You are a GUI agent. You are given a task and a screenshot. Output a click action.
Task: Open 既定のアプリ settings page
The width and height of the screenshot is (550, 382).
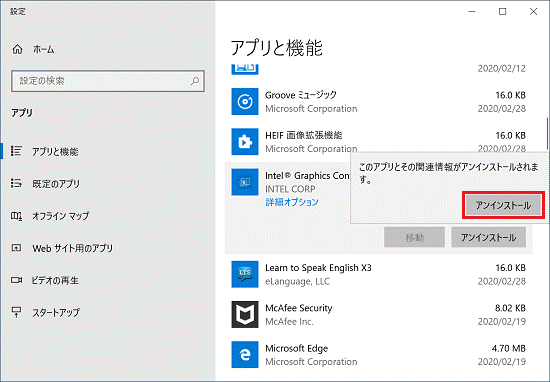click(x=56, y=184)
